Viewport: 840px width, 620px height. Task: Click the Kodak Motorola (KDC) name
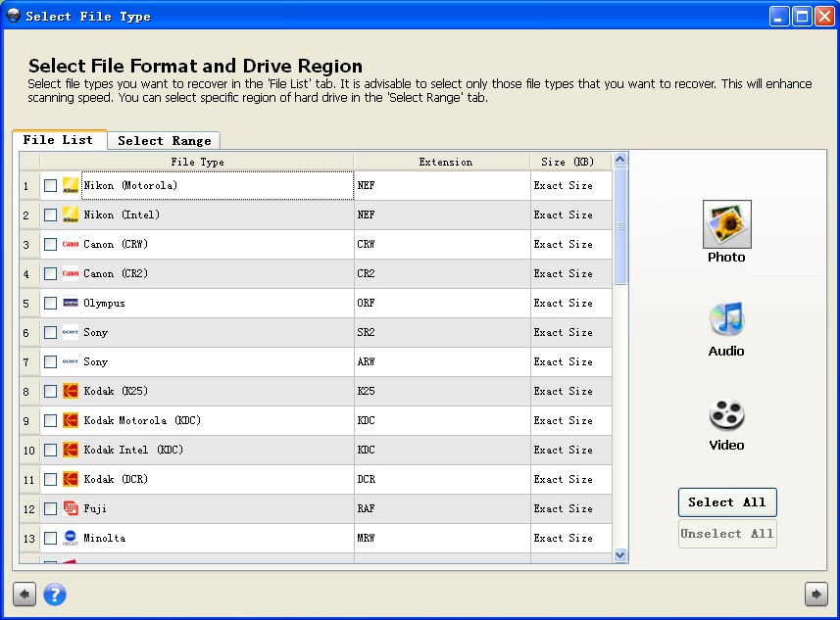142,421
